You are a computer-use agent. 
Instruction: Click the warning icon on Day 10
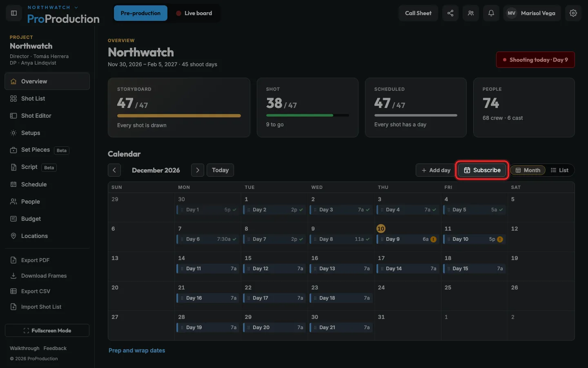500,239
